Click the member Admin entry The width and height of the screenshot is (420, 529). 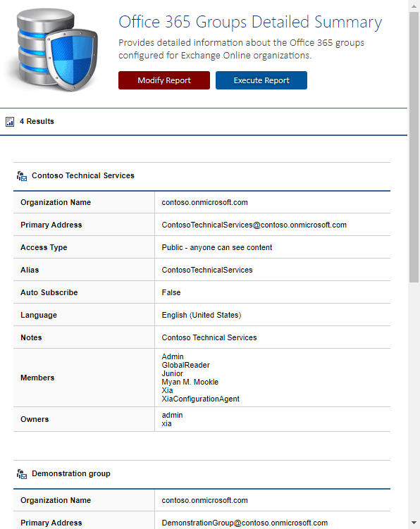[x=173, y=356]
